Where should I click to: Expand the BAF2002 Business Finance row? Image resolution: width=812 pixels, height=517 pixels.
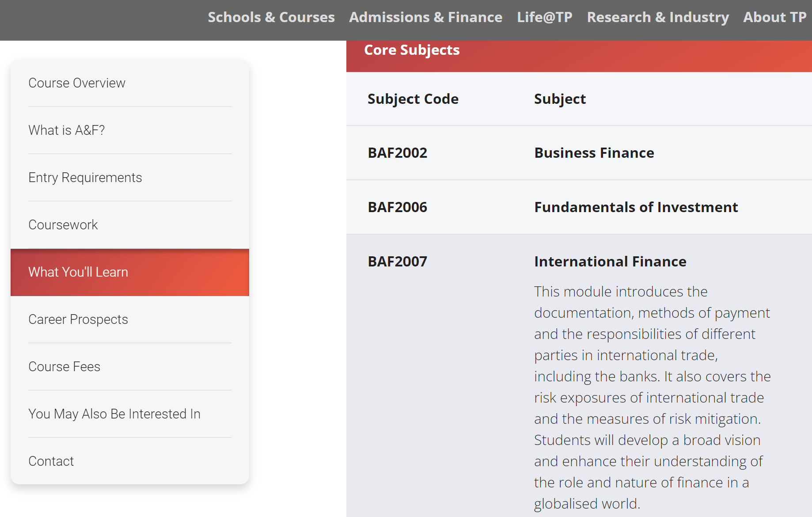pos(594,153)
